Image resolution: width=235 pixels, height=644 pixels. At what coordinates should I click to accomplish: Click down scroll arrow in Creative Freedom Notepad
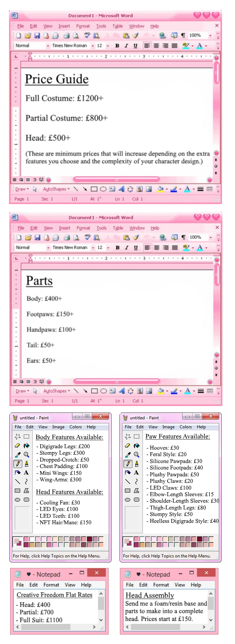(101, 620)
